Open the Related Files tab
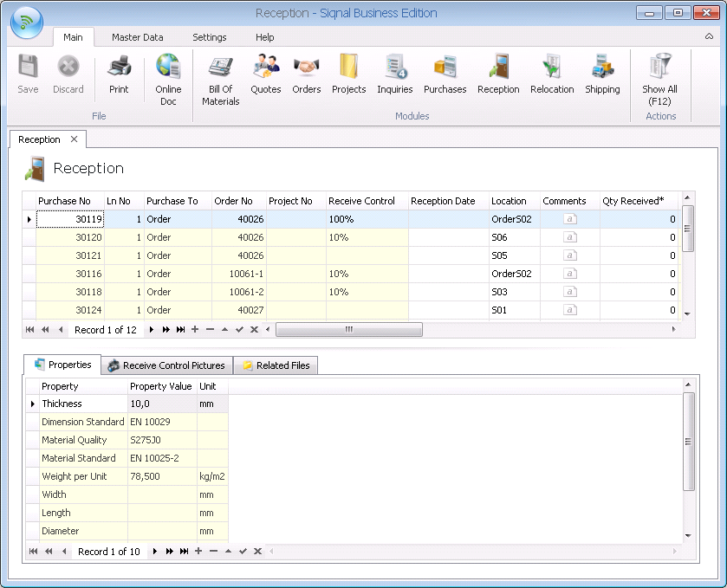The height and width of the screenshot is (588, 727). click(275, 365)
